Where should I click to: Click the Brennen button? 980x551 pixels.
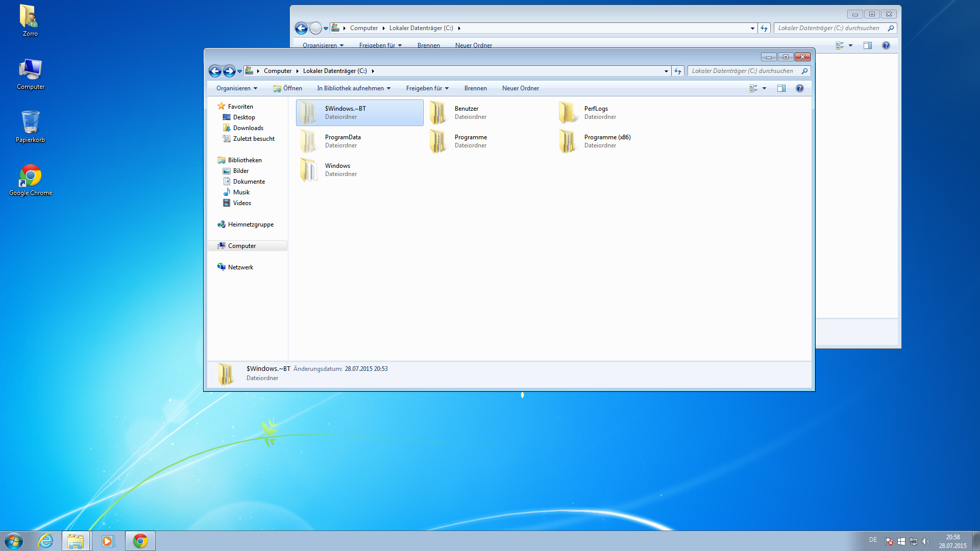pyautogui.click(x=475, y=88)
